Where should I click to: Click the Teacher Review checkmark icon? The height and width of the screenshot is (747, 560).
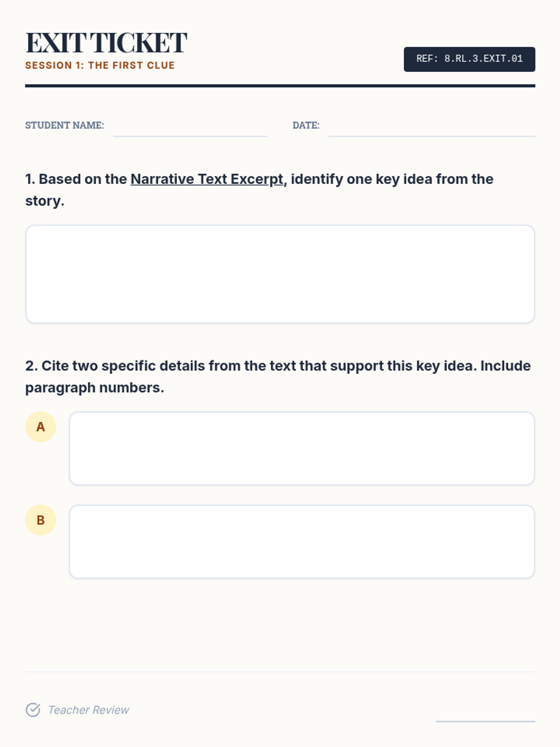(33, 710)
